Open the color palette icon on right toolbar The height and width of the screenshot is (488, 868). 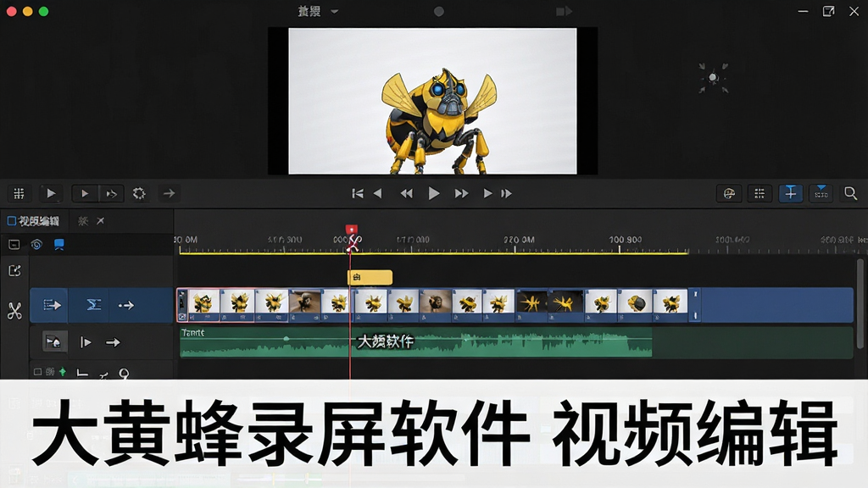(729, 193)
